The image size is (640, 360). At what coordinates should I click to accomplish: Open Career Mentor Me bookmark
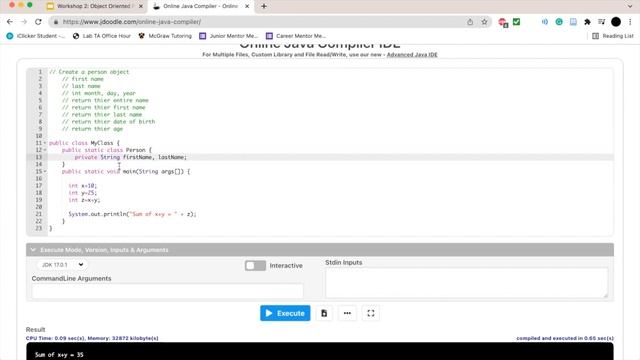pos(296,36)
